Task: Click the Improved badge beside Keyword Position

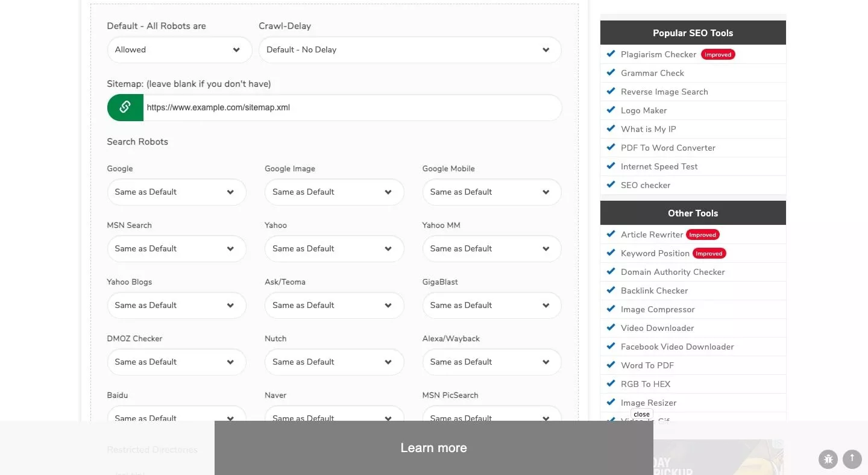Action: point(709,253)
